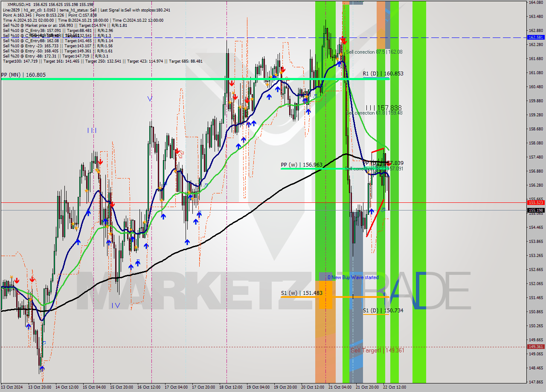Click the 164.080 price axis value
Image resolution: width=546 pixels, height=392 pixels.
click(x=536, y=3)
